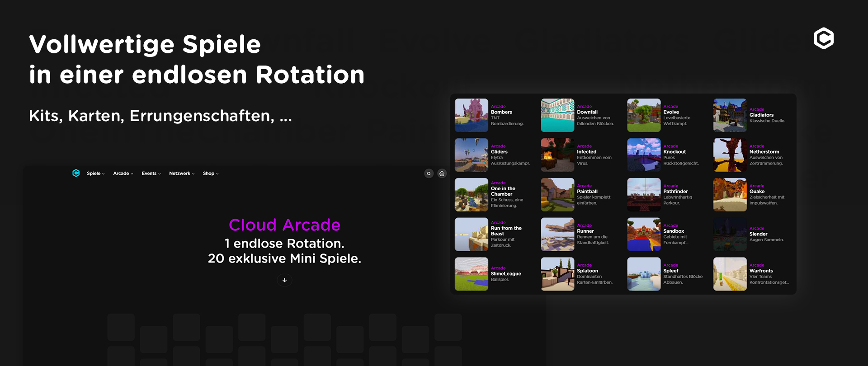Expand the Events dropdown menu
Screen dimensions: 868x366
pyautogui.click(x=151, y=174)
